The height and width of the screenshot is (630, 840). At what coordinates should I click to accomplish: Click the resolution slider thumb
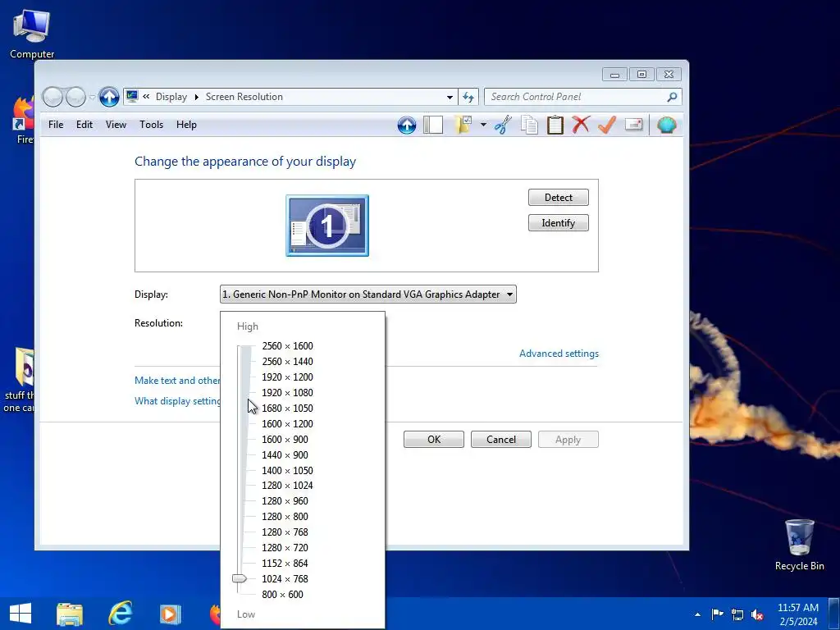[x=239, y=578]
